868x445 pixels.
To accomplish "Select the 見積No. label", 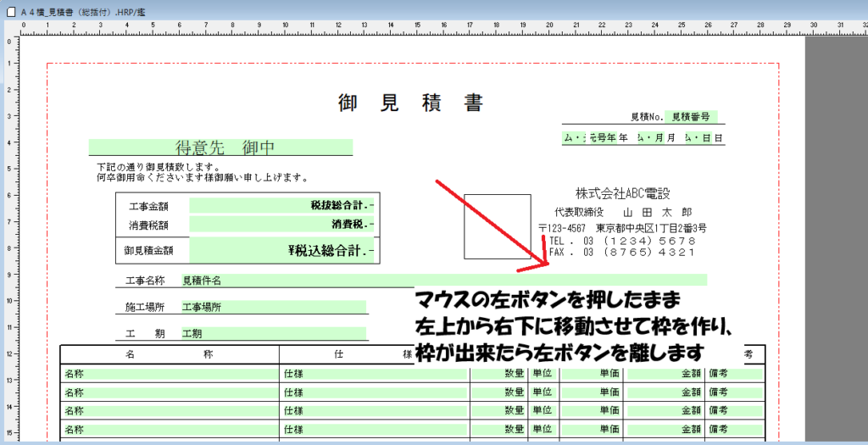I will 647,117.
